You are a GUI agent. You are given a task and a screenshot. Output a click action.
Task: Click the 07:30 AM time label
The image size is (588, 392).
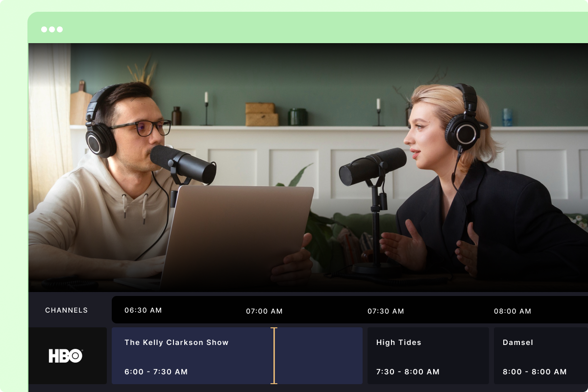coord(386,311)
